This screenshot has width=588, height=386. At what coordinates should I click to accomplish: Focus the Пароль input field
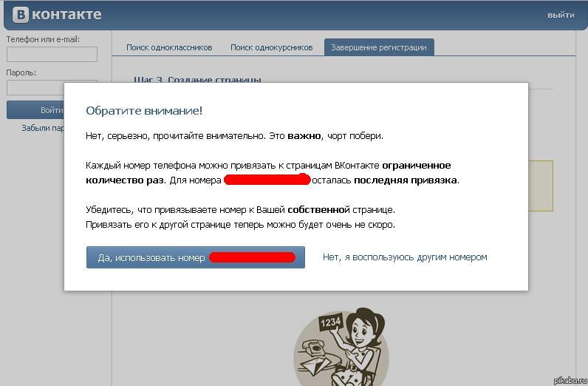(35, 88)
